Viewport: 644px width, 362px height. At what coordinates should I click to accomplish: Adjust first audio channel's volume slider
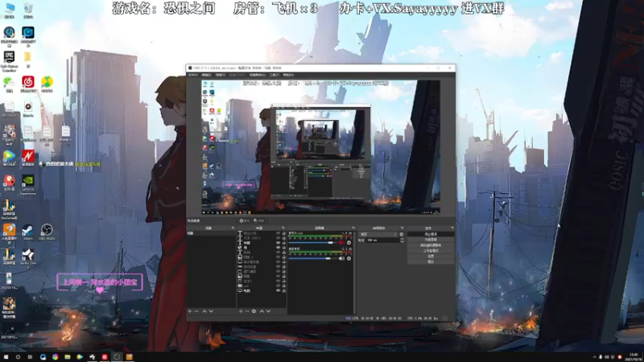(x=311, y=243)
